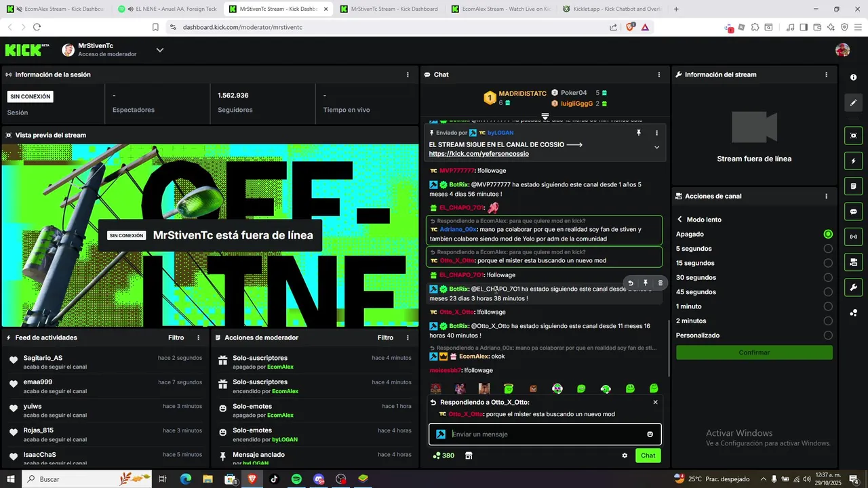Select Personalizado slow mode
This screenshot has width=868, height=488.
point(828,335)
